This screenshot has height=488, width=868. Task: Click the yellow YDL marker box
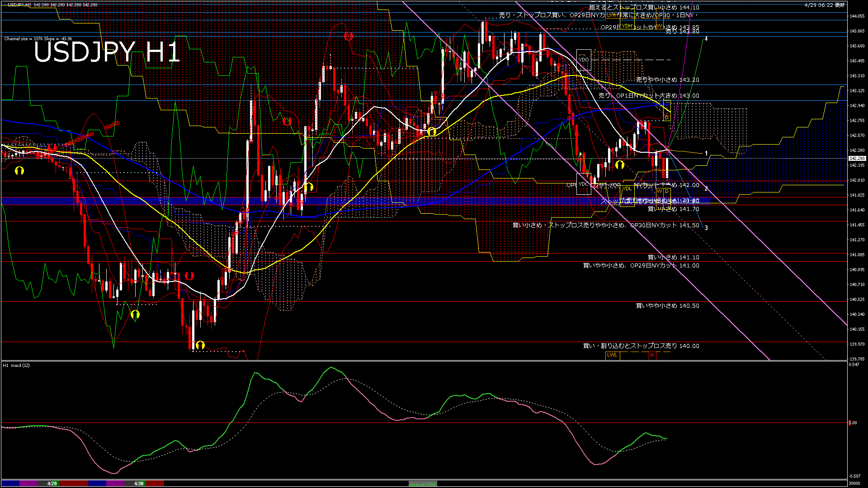(627, 188)
